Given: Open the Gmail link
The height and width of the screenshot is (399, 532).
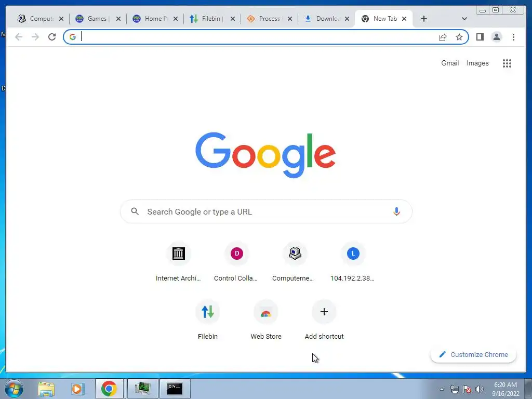Looking at the screenshot, I should tap(450, 63).
